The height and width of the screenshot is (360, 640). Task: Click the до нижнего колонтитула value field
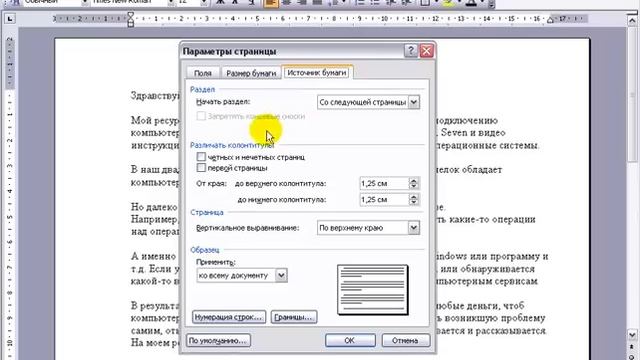[384, 200]
